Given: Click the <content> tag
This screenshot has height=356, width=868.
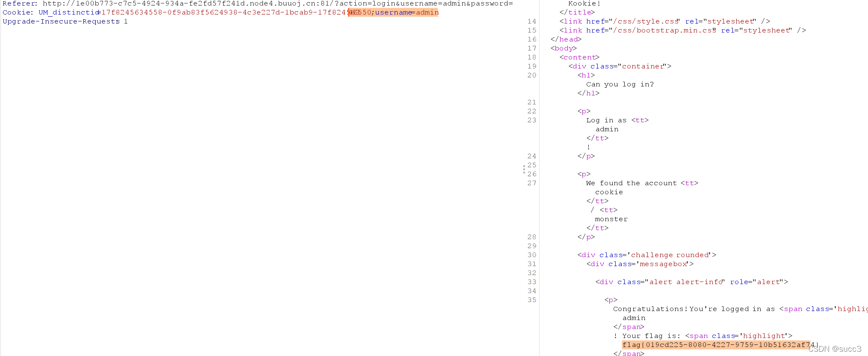Looking at the screenshot, I should 579,57.
